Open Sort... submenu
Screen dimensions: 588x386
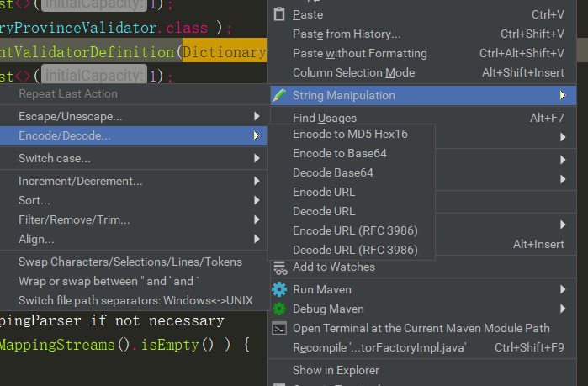[x=133, y=200]
